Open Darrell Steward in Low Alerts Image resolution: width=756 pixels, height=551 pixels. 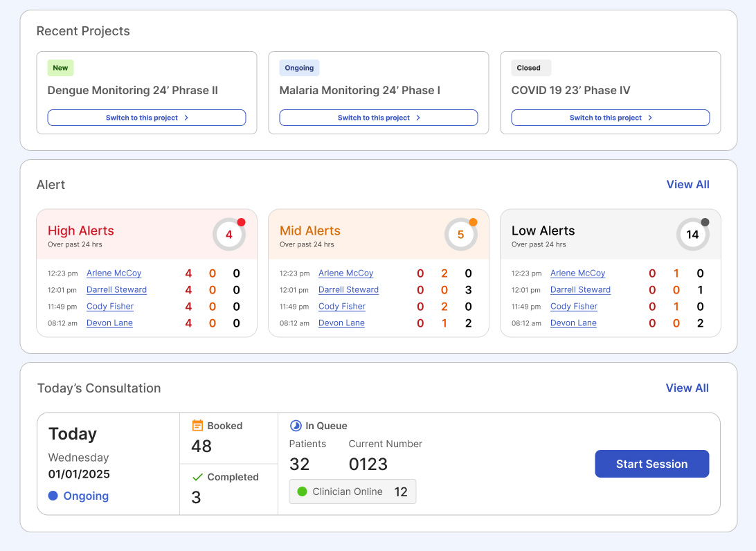[x=580, y=290]
